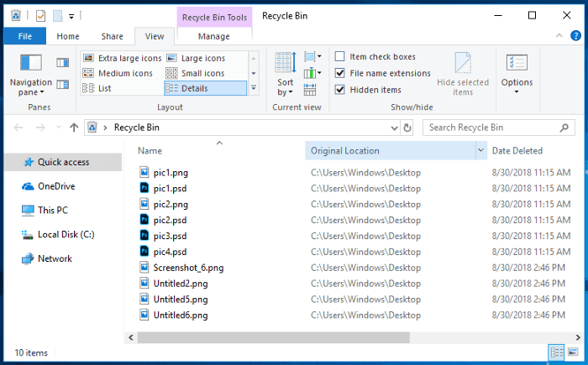The image size is (588, 365).
Task: Choose List layout
Action: click(97, 88)
